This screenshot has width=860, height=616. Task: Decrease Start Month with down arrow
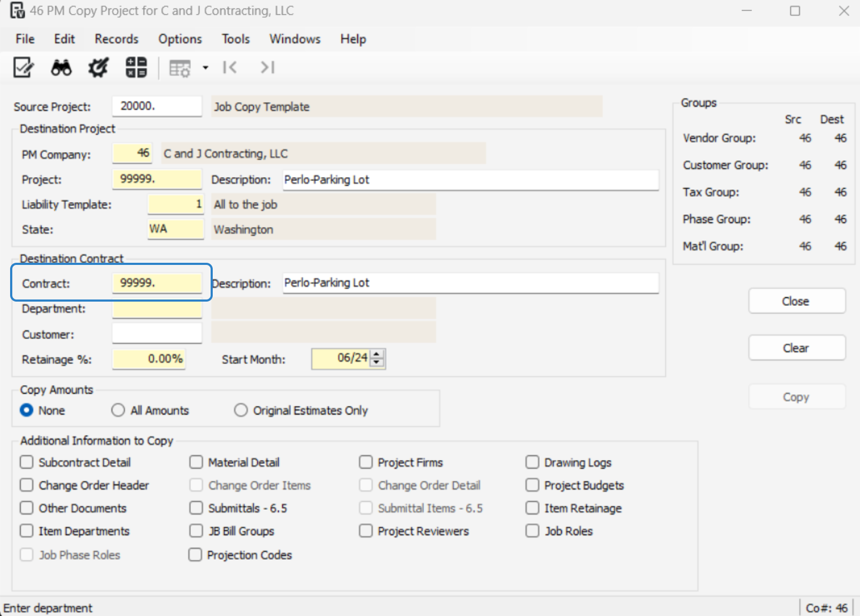click(377, 362)
